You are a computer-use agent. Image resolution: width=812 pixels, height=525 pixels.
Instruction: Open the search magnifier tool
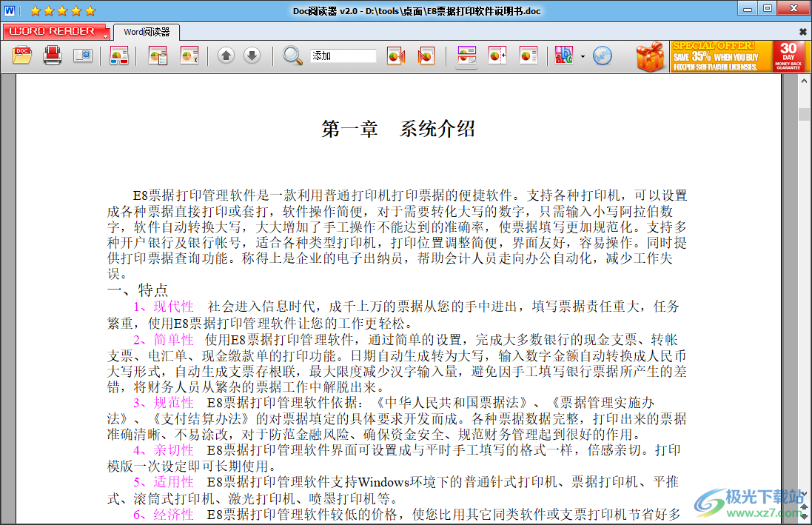pos(291,56)
